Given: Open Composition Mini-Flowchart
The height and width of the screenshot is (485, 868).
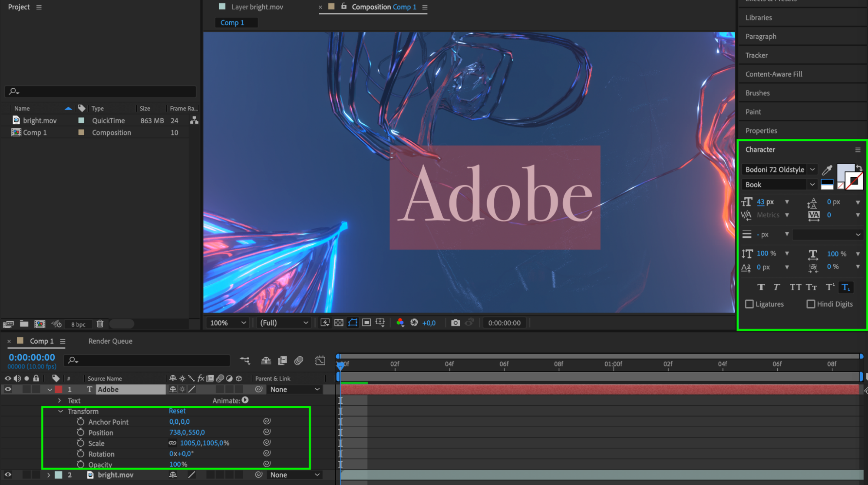Looking at the screenshot, I should click(245, 360).
